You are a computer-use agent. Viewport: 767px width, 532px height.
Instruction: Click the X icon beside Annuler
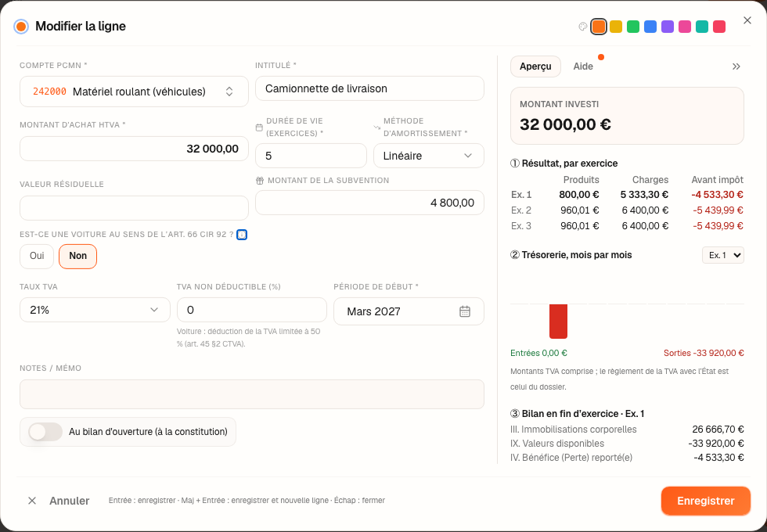32,501
